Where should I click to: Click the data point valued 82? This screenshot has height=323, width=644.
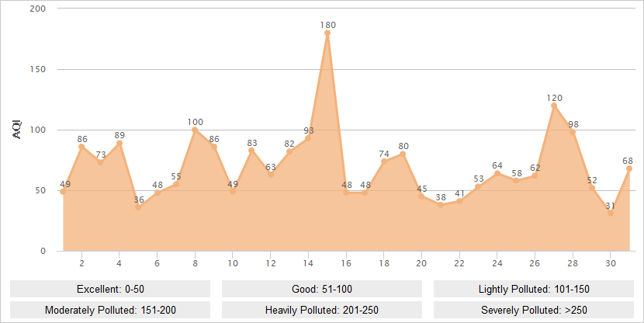pyautogui.click(x=289, y=151)
